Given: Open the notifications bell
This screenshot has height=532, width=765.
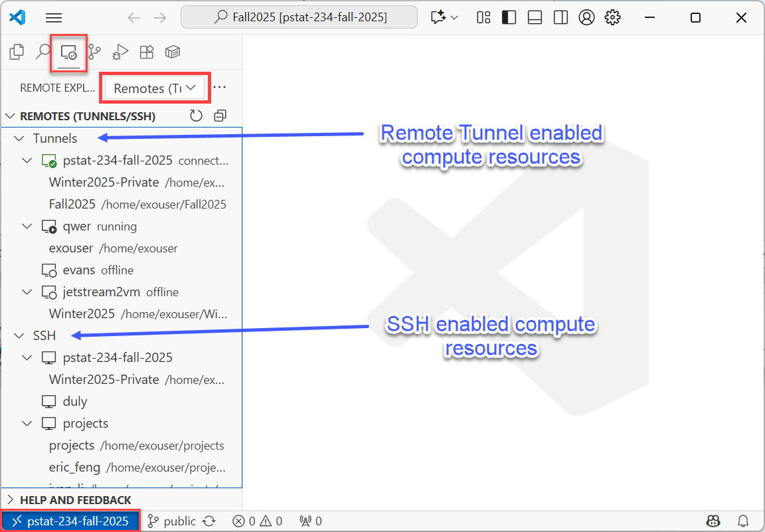Looking at the screenshot, I should point(743,521).
